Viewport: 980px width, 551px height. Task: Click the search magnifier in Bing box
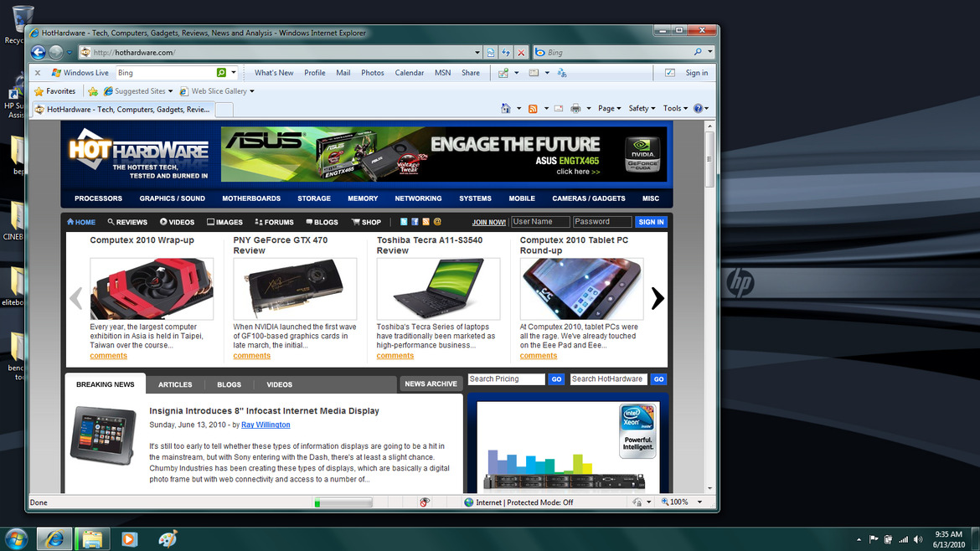point(698,53)
